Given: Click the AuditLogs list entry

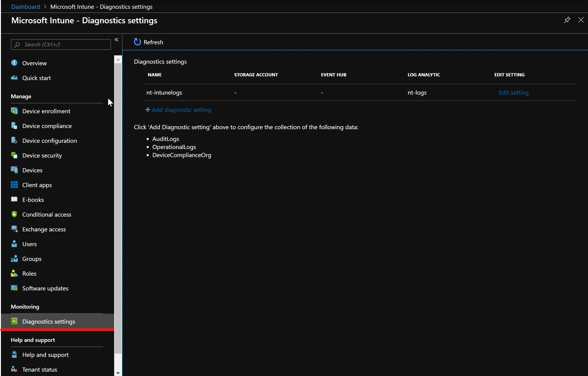Looking at the screenshot, I should (x=166, y=139).
